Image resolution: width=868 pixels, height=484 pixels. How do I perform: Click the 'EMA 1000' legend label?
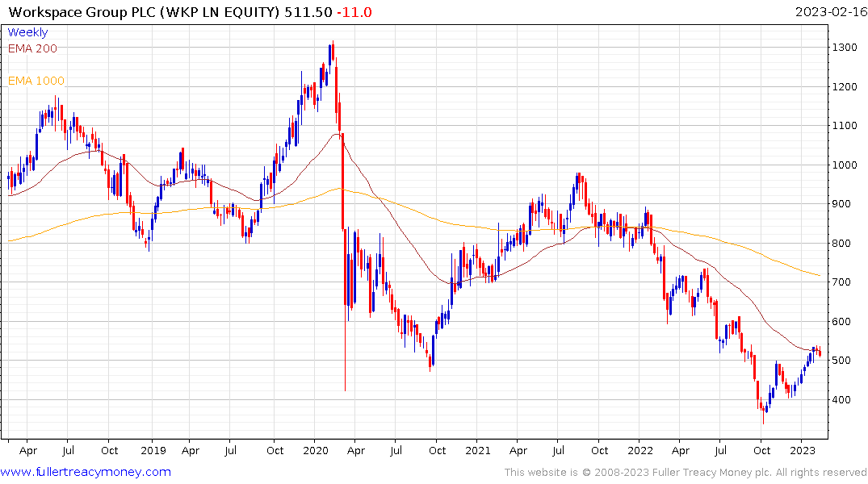[36, 81]
